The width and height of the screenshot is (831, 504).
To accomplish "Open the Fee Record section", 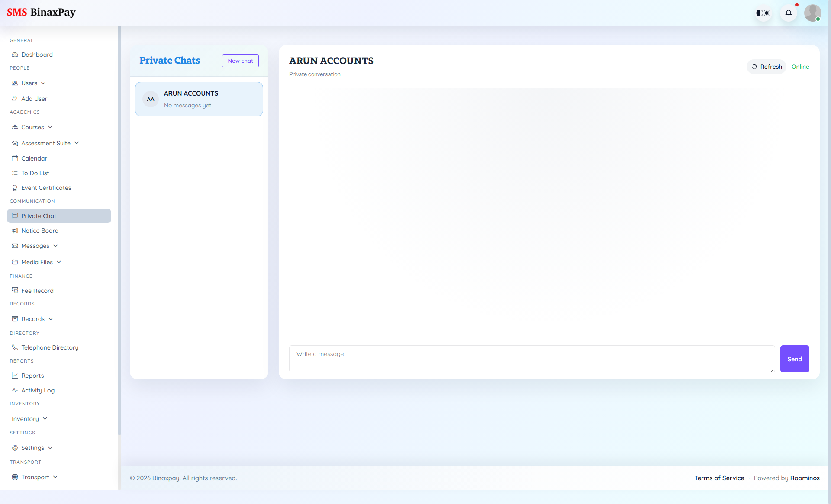I will (x=37, y=290).
